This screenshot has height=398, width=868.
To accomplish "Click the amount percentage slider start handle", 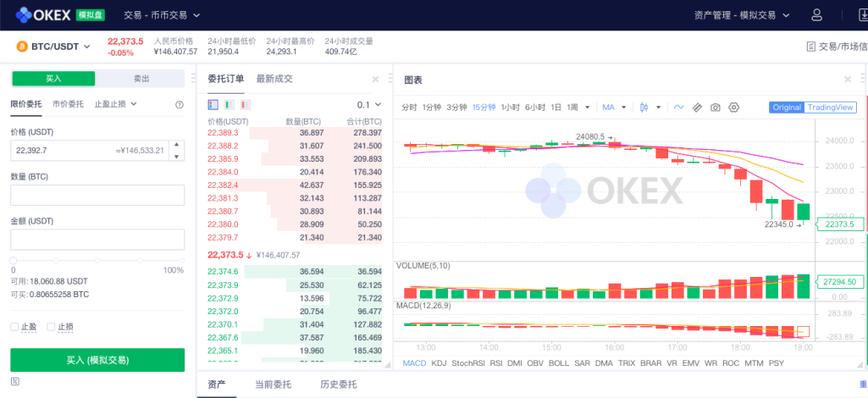I will tap(14, 260).
